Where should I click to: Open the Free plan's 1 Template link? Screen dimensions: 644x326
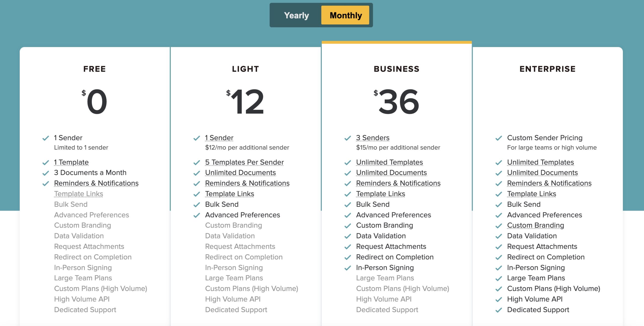71,162
